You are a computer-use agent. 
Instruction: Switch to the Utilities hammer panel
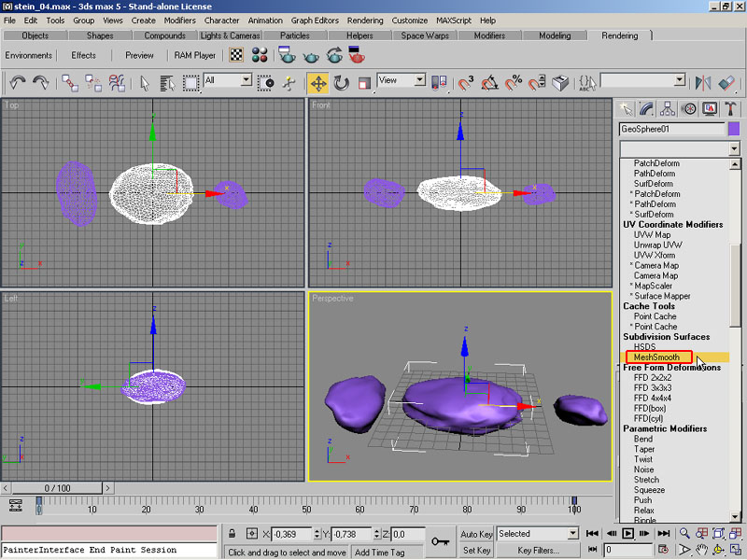728,108
